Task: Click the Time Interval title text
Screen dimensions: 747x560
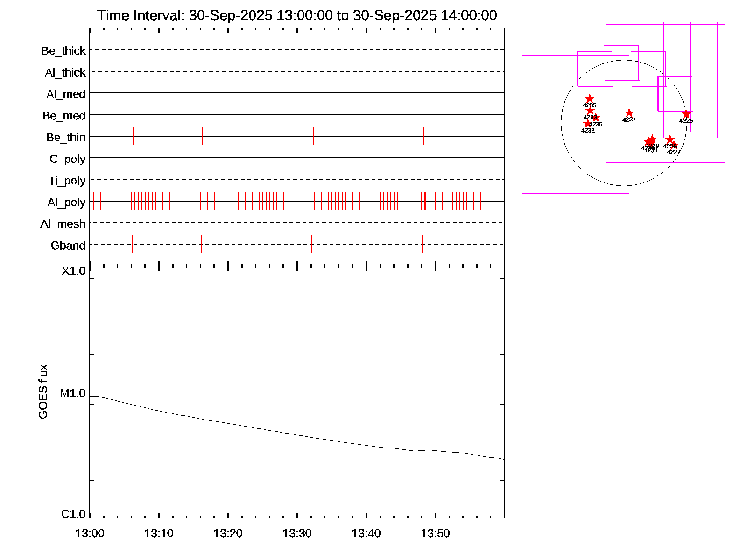Action: (x=297, y=15)
